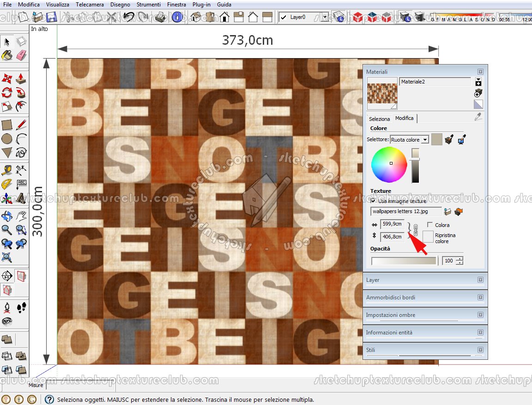This screenshot has height=405, width=532.
Task: Pick the Tape Measure tool
Action: click(x=7, y=170)
